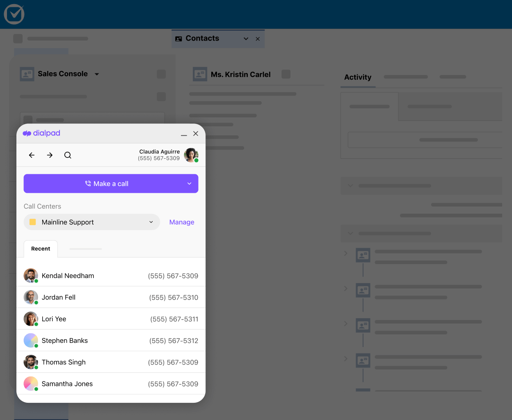Click the Sales Console app icon
Image resolution: width=512 pixels, height=420 pixels.
[27, 74]
